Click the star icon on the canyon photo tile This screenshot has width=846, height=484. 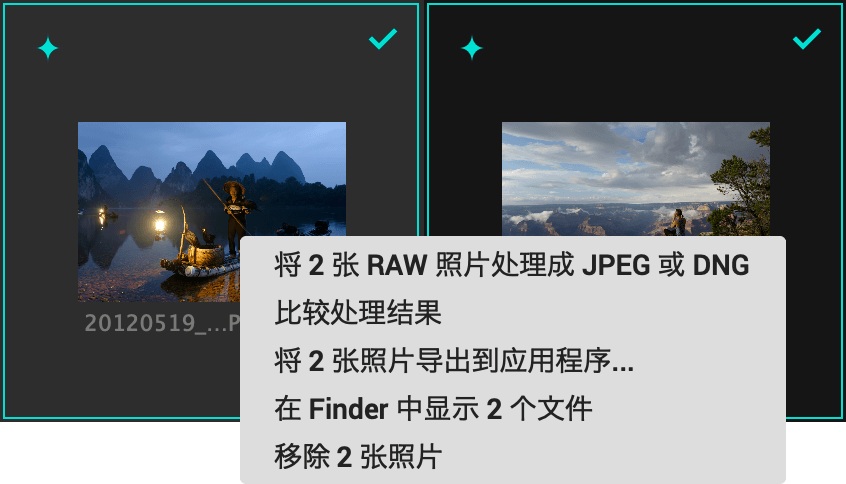(472, 48)
